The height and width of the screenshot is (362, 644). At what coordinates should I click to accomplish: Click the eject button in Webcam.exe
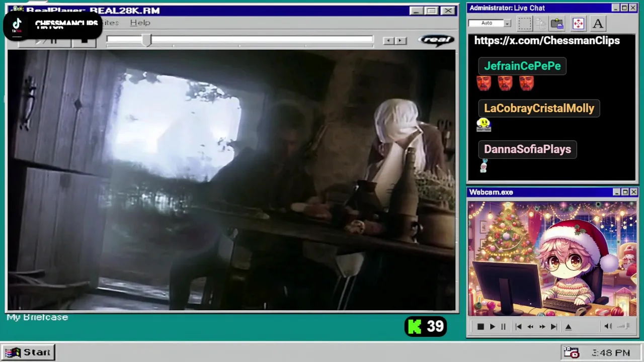tap(569, 327)
